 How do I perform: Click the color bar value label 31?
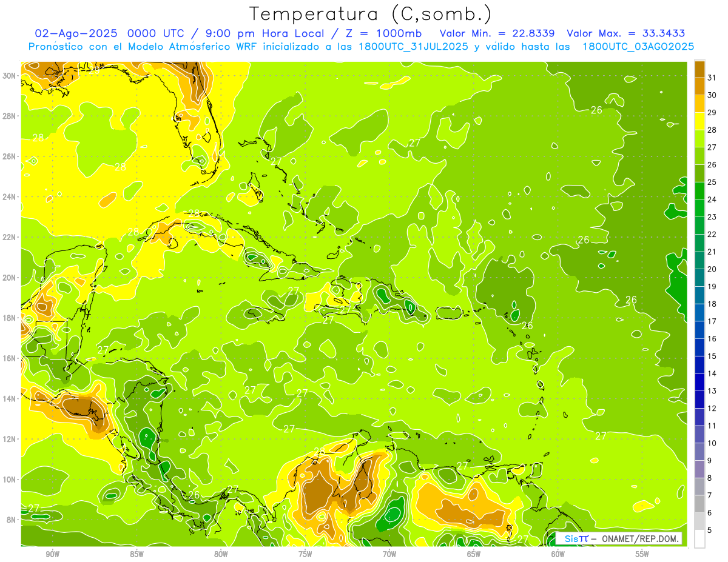[x=712, y=77]
